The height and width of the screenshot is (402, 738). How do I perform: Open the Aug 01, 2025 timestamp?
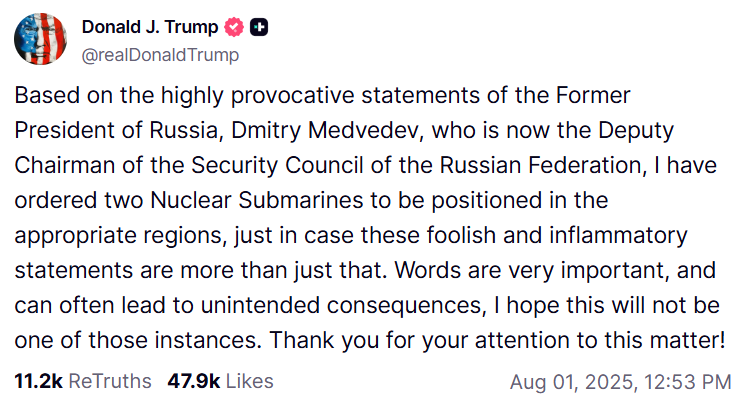point(574,382)
